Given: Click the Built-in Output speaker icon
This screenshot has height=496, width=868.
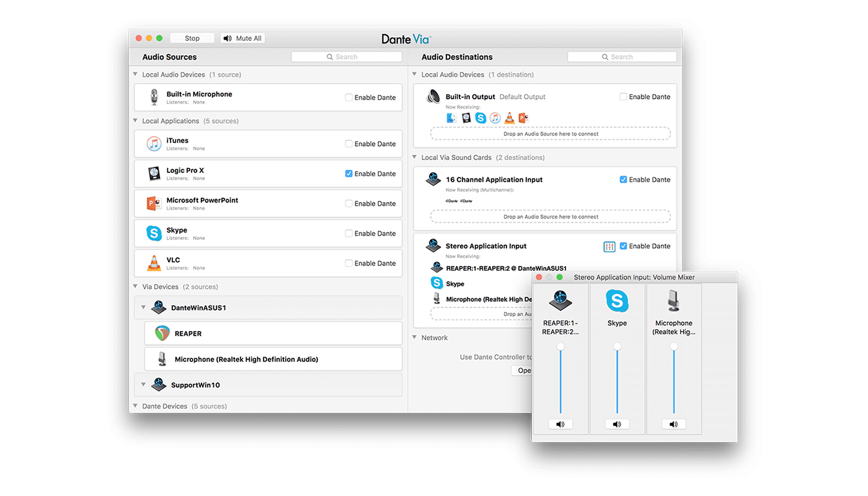Looking at the screenshot, I should point(433,97).
